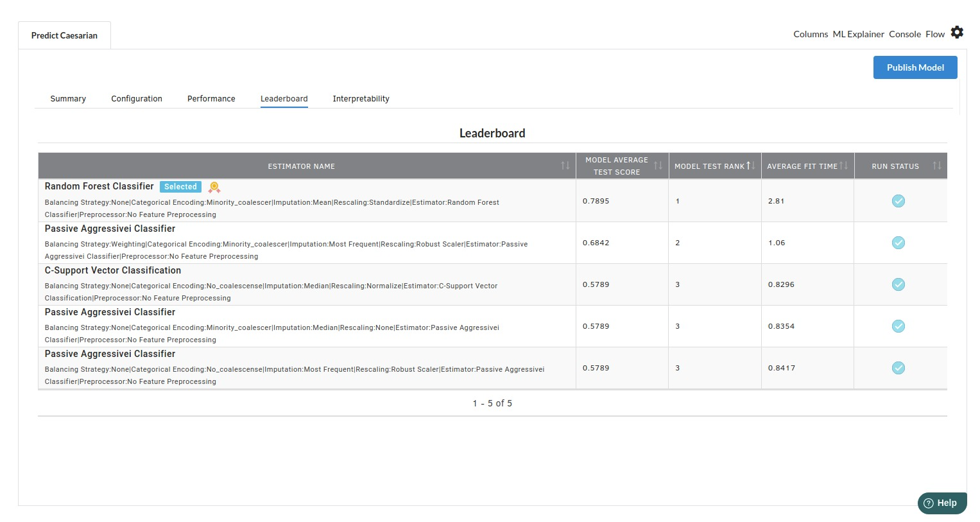The width and height of the screenshot is (980, 522).
Task: Switch to the Summary tab
Action: 68,99
